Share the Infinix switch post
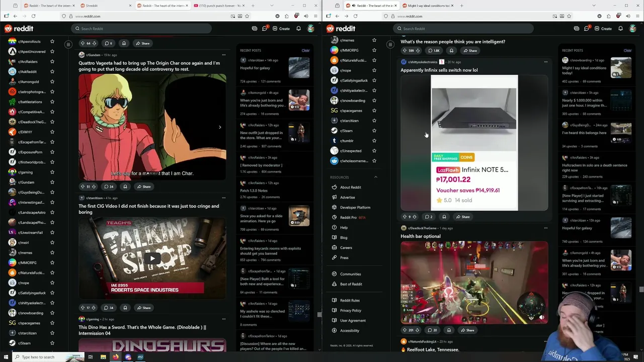Viewport: 644px width, 362px height. 463,217
